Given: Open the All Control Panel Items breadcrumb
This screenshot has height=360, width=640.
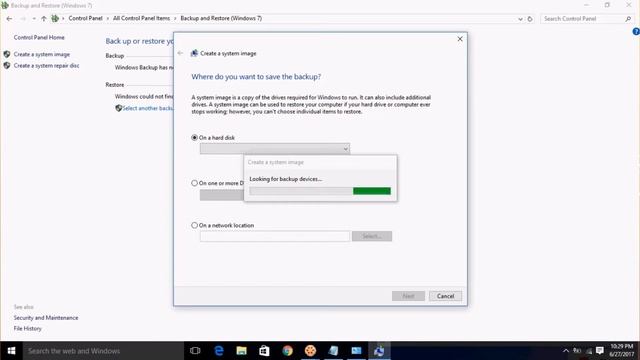Looking at the screenshot, I should point(141,18).
